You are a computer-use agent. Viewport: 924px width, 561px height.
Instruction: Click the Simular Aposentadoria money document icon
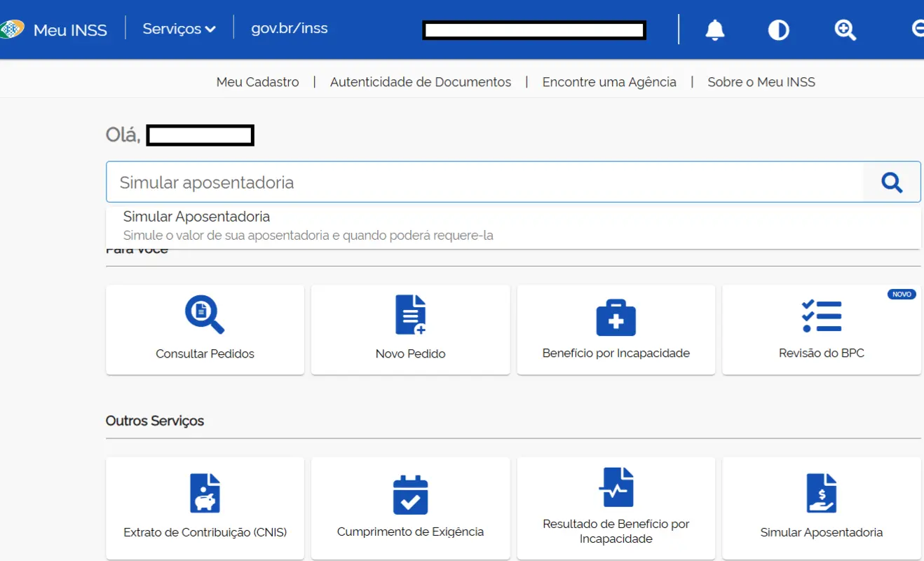point(821,493)
